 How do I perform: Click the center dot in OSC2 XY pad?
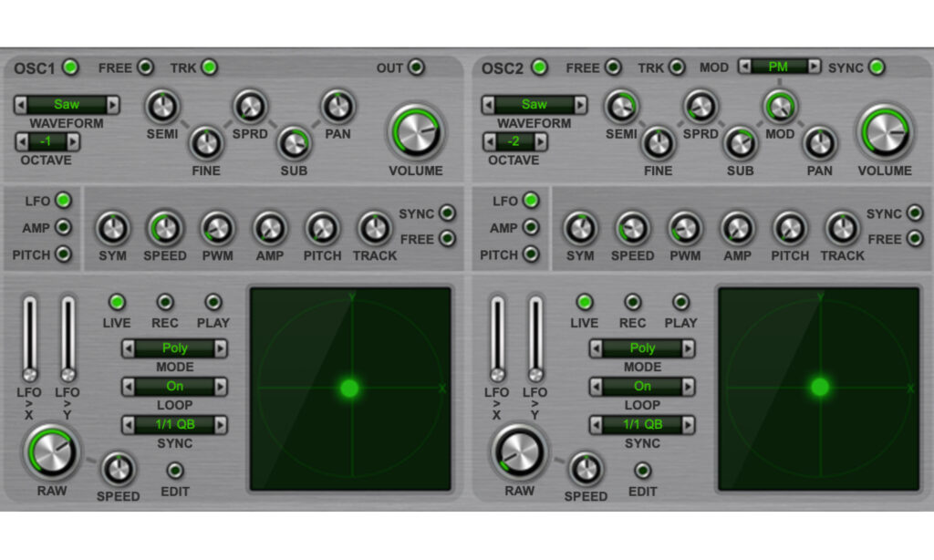(819, 387)
